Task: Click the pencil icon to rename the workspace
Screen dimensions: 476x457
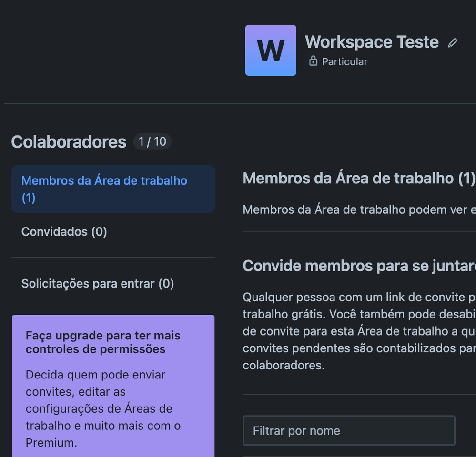Action: point(453,42)
